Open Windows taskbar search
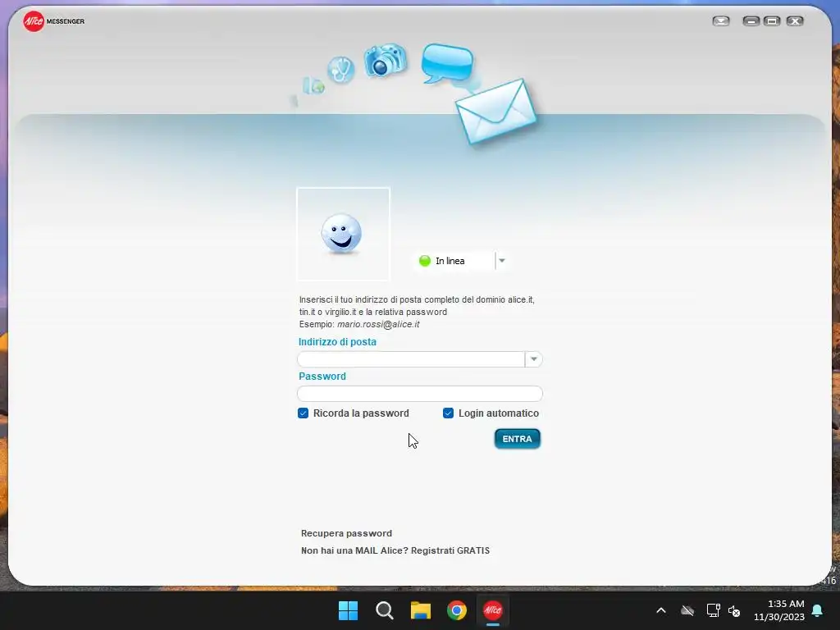 point(384,610)
